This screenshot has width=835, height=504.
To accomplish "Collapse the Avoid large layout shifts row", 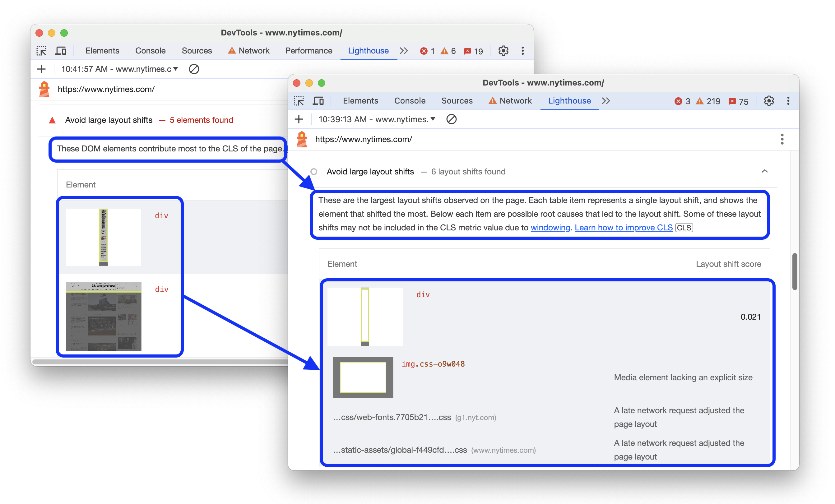I will point(765,172).
